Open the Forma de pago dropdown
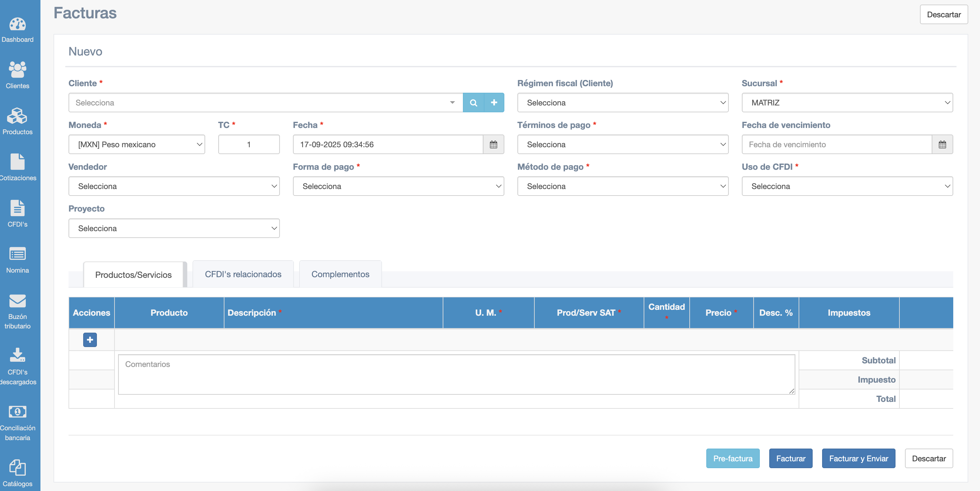This screenshot has width=980, height=491. coord(398,186)
